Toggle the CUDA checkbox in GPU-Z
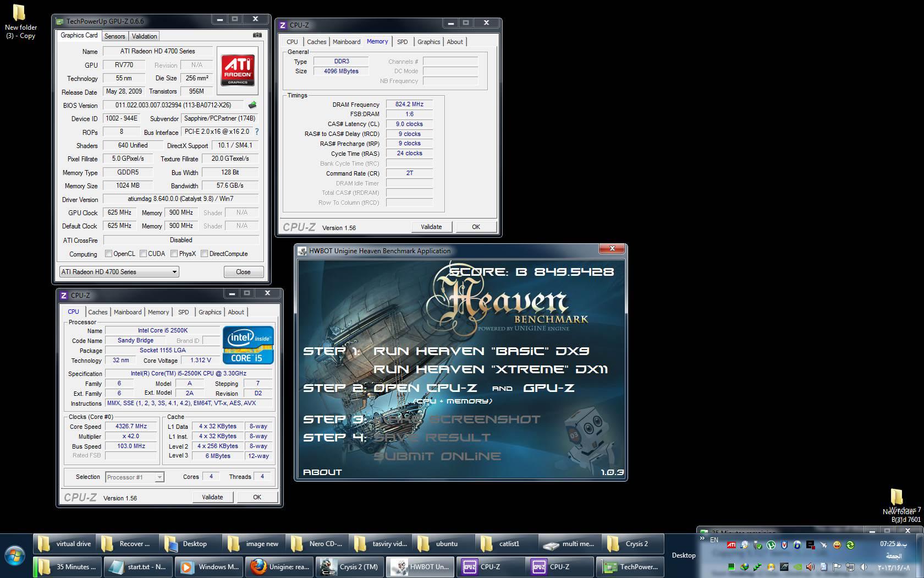Viewport: 924px width, 578px height. (143, 254)
